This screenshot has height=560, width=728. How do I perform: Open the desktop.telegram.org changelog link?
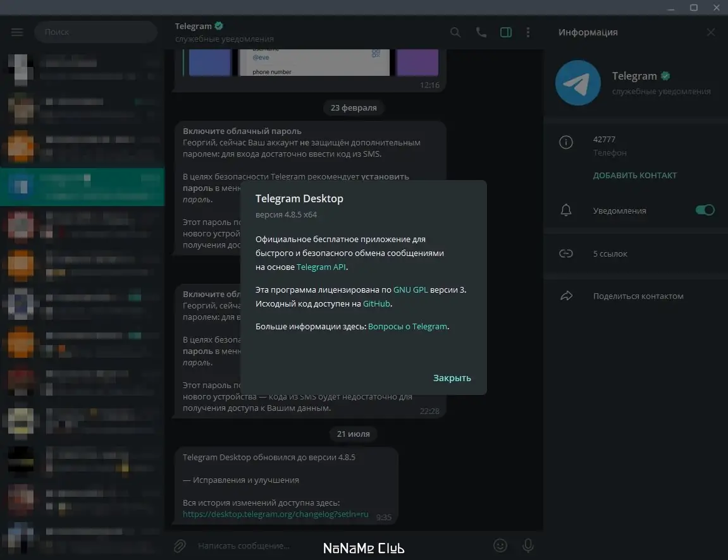point(275,514)
